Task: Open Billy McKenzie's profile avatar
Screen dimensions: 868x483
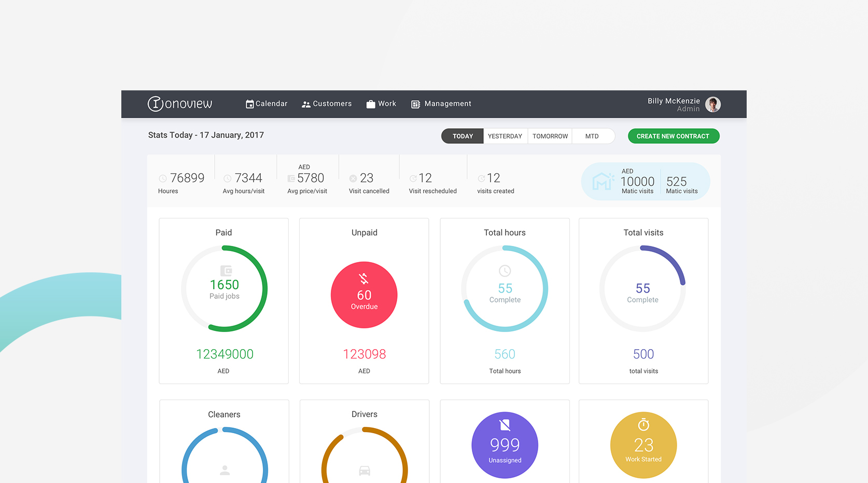Action: click(713, 104)
